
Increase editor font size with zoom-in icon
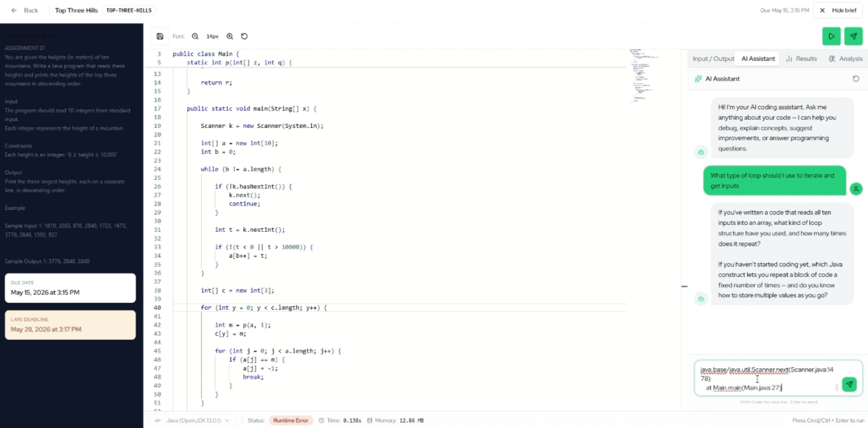pos(230,36)
